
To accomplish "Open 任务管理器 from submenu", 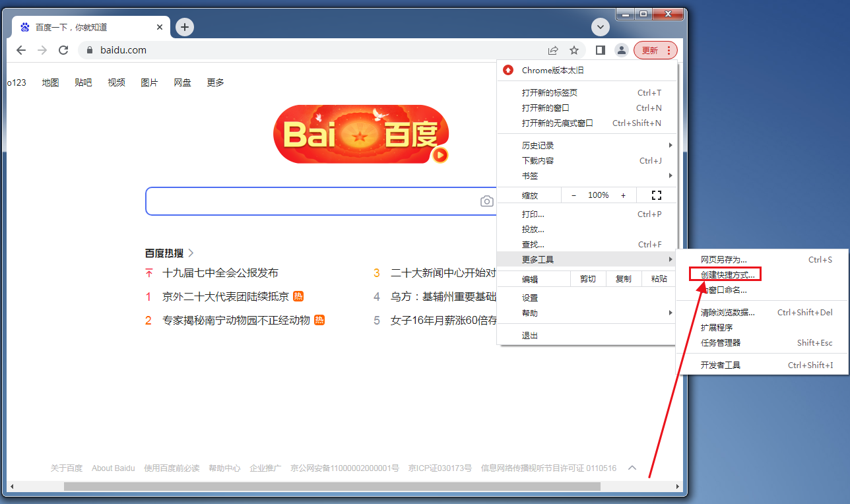I will [762, 343].
